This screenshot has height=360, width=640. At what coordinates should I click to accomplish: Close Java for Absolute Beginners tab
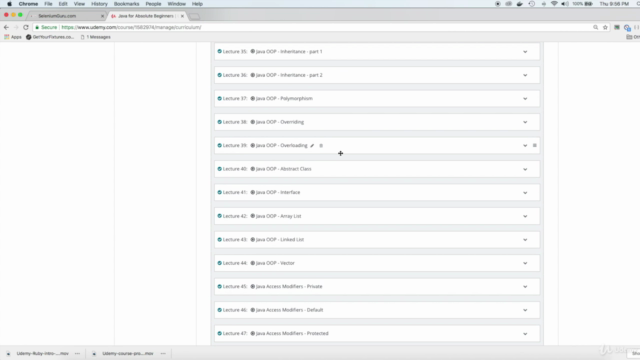coord(182,16)
